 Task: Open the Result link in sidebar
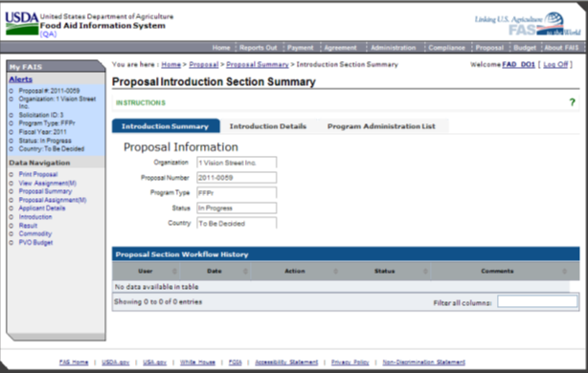28,226
